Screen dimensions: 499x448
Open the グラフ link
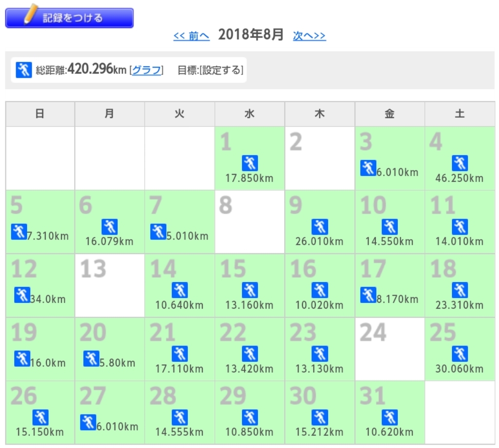click(x=146, y=70)
